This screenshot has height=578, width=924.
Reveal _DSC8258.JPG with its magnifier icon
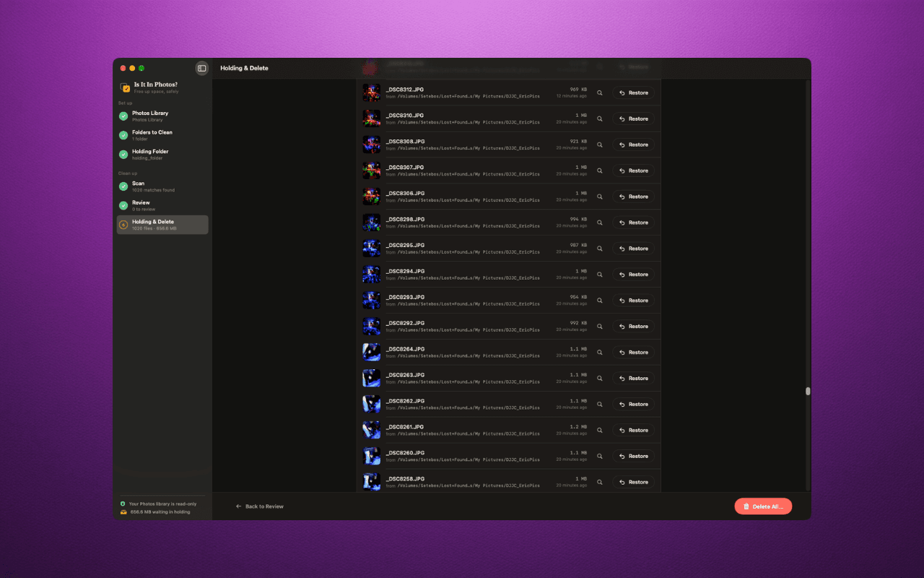(599, 482)
